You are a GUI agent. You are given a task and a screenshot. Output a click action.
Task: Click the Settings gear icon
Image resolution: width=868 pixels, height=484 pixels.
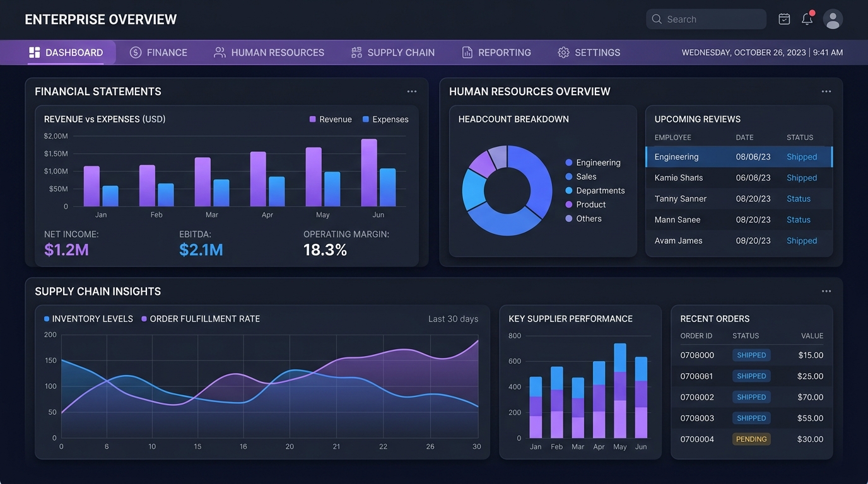point(563,52)
